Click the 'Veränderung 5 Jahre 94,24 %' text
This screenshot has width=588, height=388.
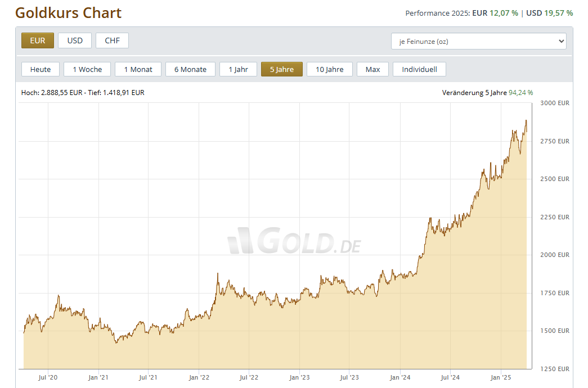487,93
